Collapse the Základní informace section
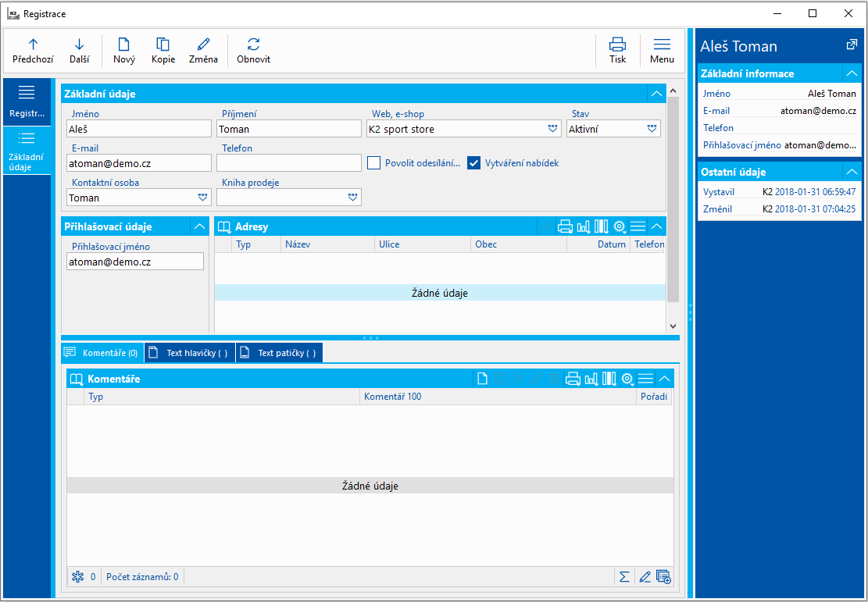Image resolution: width=868 pixels, height=602 pixels. click(851, 73)
